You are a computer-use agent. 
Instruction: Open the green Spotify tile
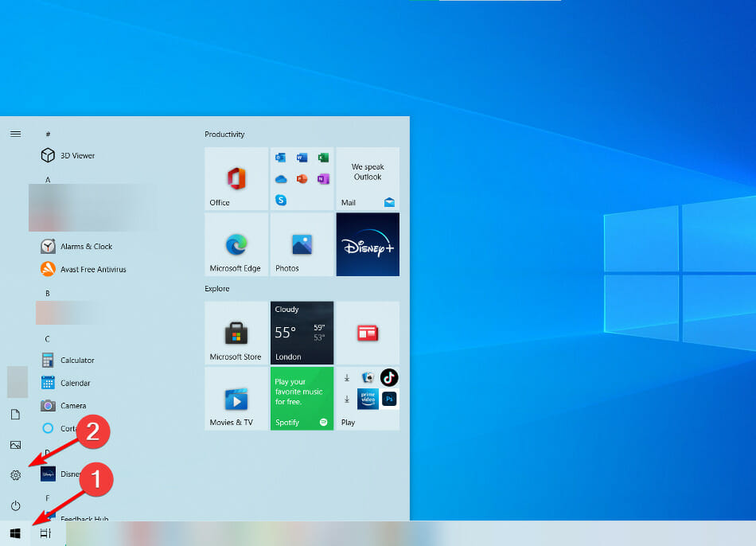[x=302, y=399]
